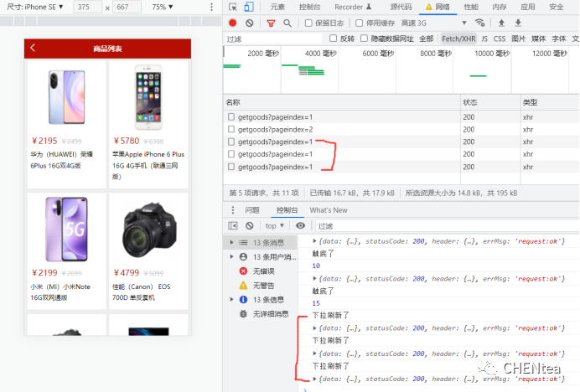
Task: Click the network 过滤 filter input
Action: [x=273, y=39]
